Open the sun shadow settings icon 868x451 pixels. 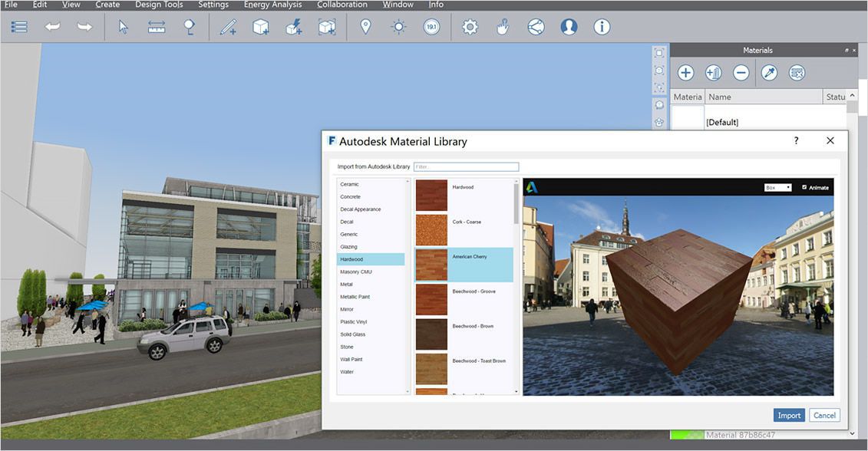398,27
